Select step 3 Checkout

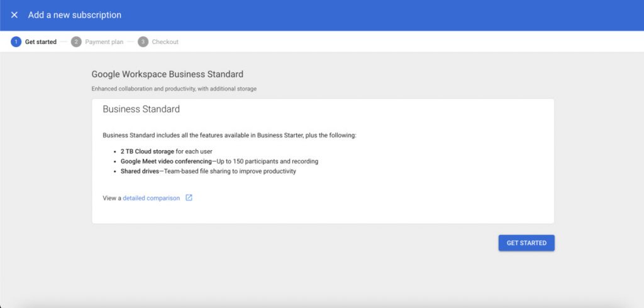158,42
